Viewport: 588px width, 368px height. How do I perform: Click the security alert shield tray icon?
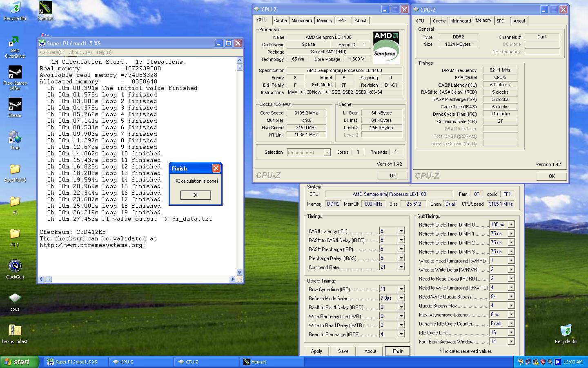(x=543, y=362)
